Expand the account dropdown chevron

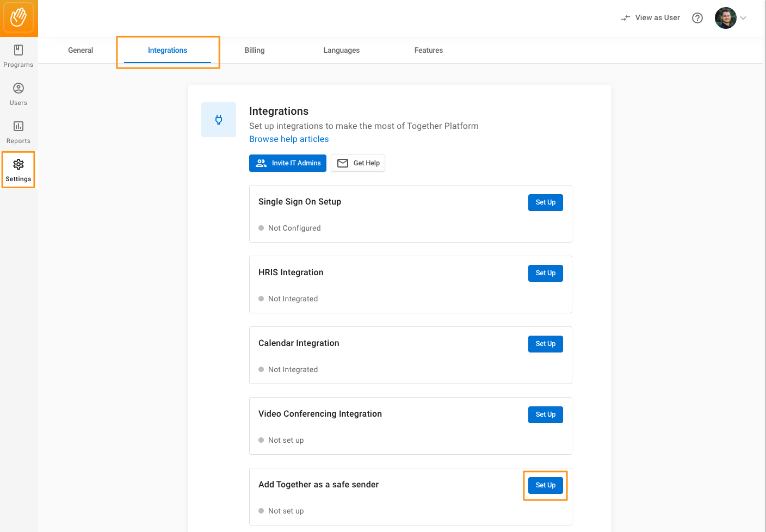point(743,18)
